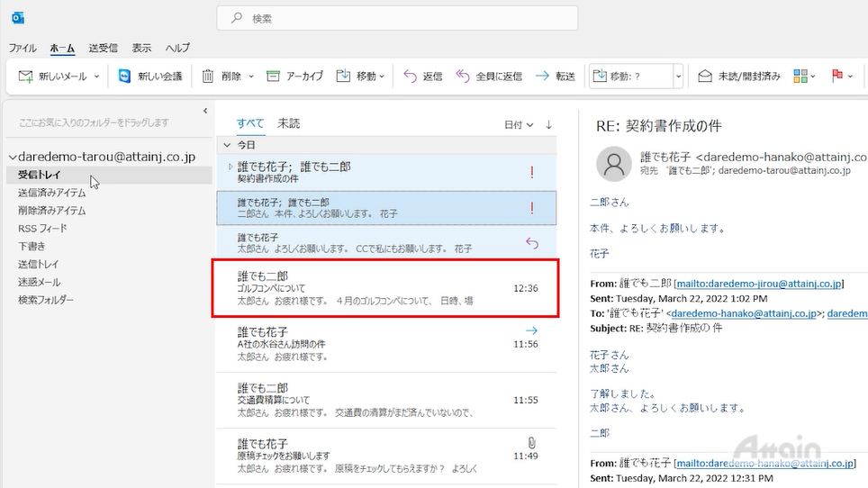Open the 送信済みアイテム folder
The image size is (868, 488).
click(52, 193)
